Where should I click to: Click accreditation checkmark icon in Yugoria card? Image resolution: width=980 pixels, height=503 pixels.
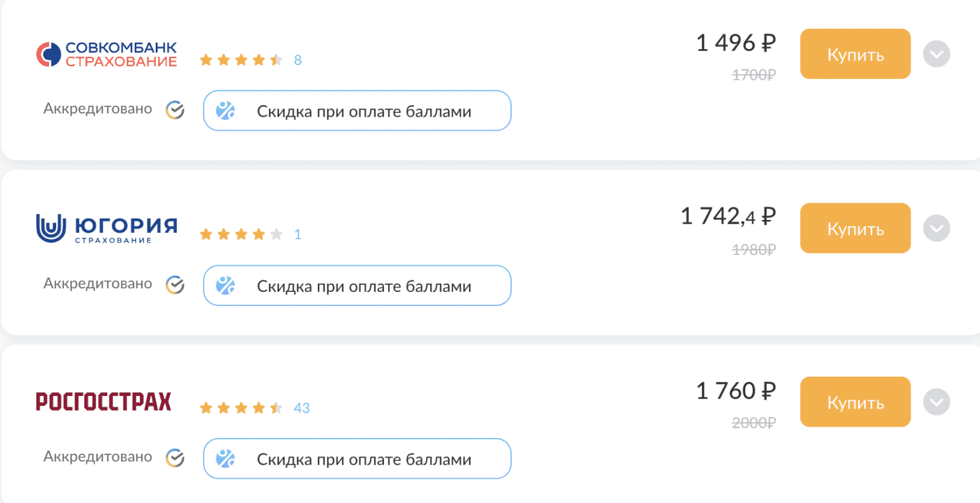pyautogui.click(x=175, y=285)
